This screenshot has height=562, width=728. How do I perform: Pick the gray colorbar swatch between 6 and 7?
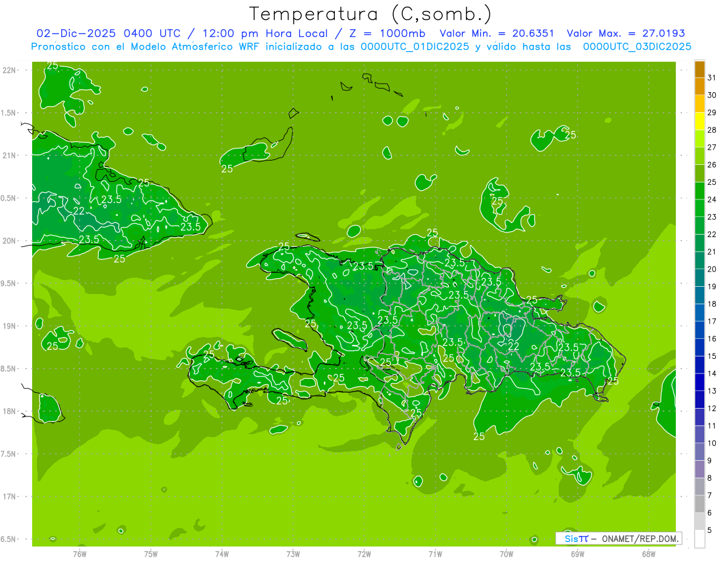tap(699, 504)
